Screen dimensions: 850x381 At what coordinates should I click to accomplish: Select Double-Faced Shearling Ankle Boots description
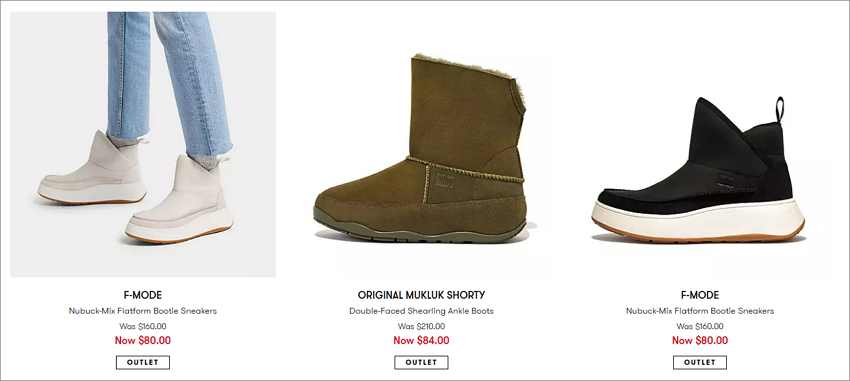click(x=421, y=311)
